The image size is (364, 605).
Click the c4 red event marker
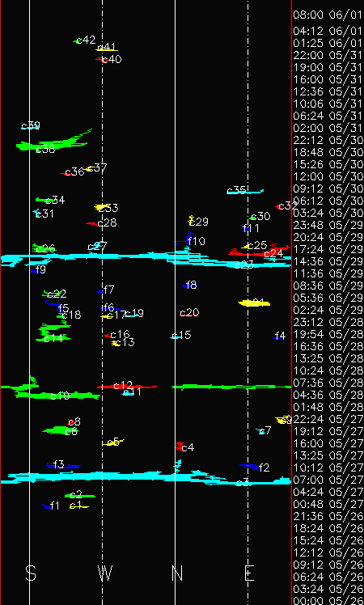tap(180, 446)
